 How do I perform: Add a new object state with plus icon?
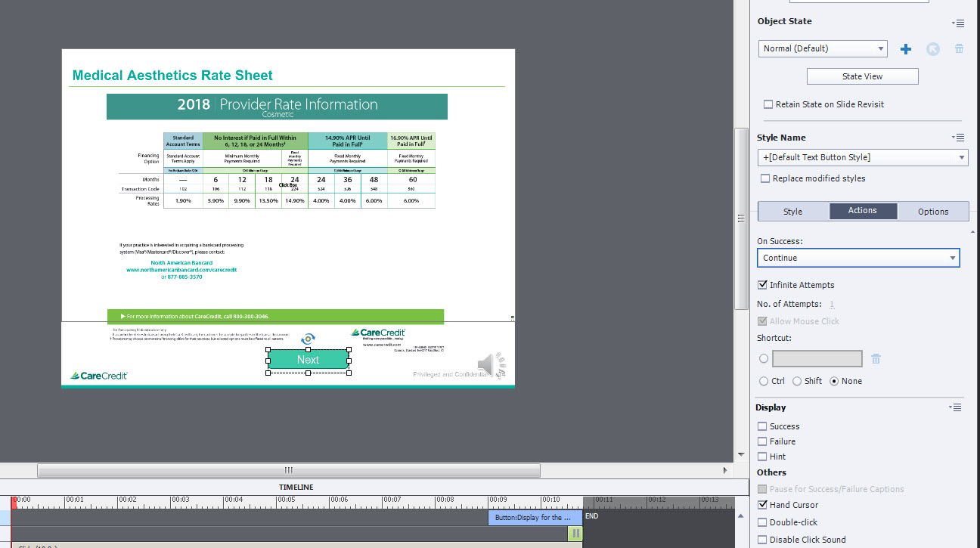[x=905, y=49]
